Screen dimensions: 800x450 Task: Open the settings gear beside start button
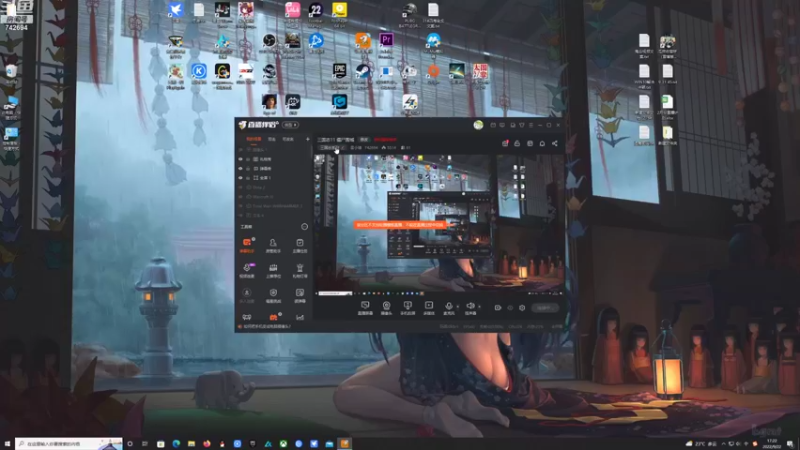pyautogui.click(x=522, y=308)
